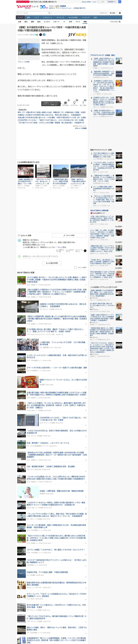
Task: Select the 経済 category tab
Action: pyautogui.click(x=39, y=22)
